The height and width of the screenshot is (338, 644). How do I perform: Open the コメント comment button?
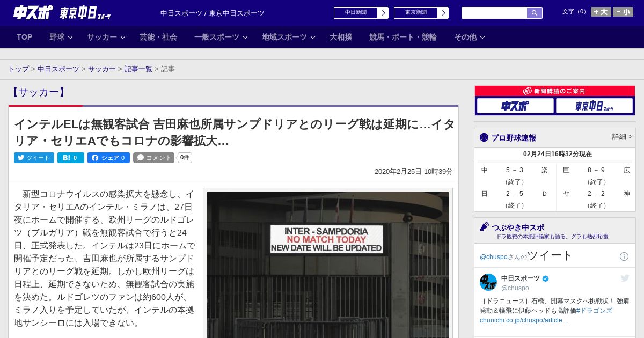point(154,158)
